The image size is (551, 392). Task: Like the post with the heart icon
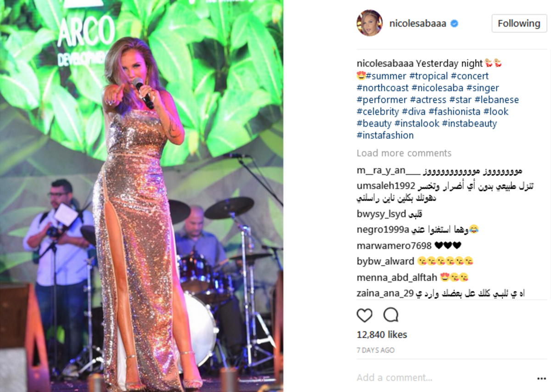click(365, 315)
